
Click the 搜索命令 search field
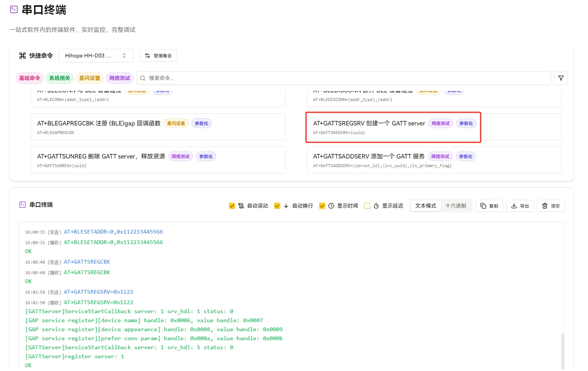coord(344,78)
